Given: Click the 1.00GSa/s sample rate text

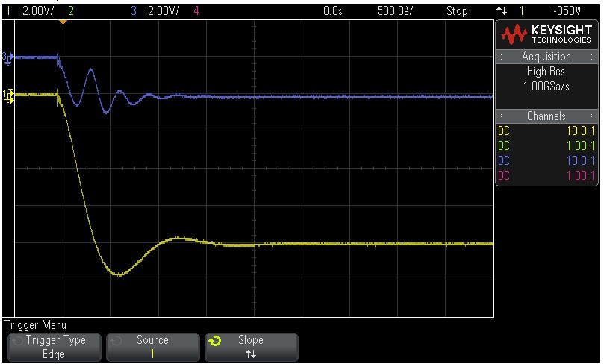Looking at the screenshot, I should [546, 87].
